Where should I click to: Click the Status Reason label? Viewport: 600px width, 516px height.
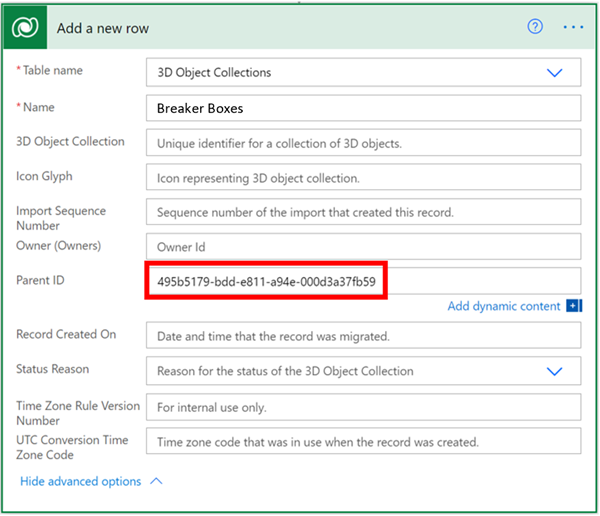[x=52, y=369]
